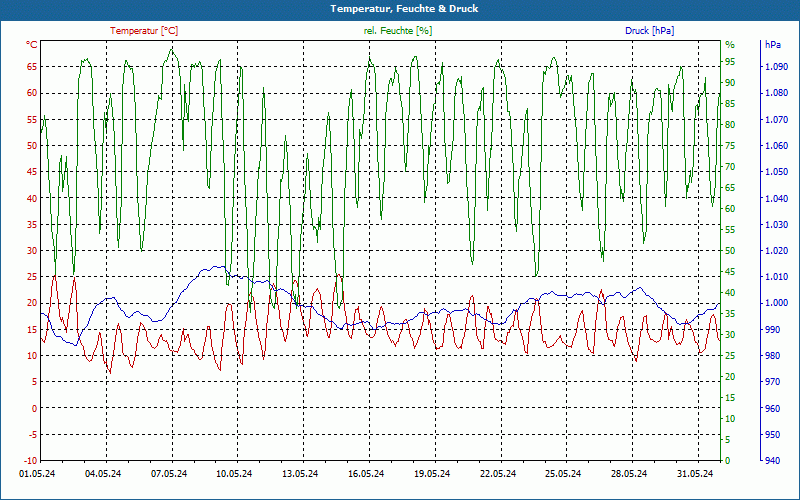The image size is (800, 500).
Task: Click the green '95' humidity axis value
Action: (730, 62)
